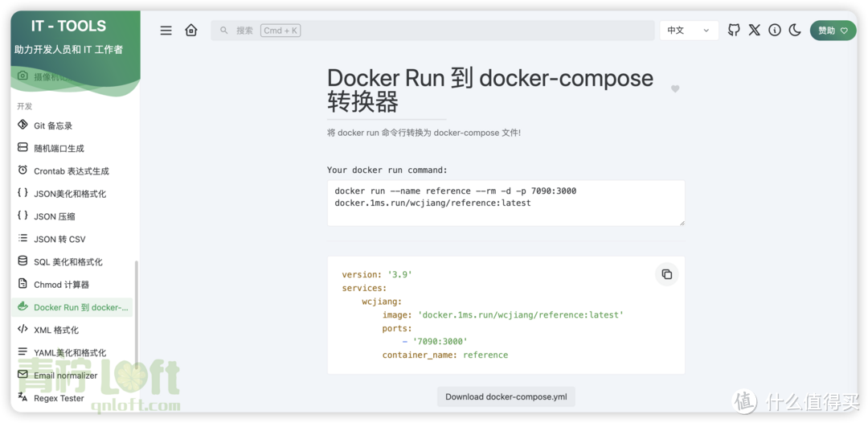Toggle dark mode with moon icon
The height and width of the screenshot is (423, 868).
coord(795,31)
